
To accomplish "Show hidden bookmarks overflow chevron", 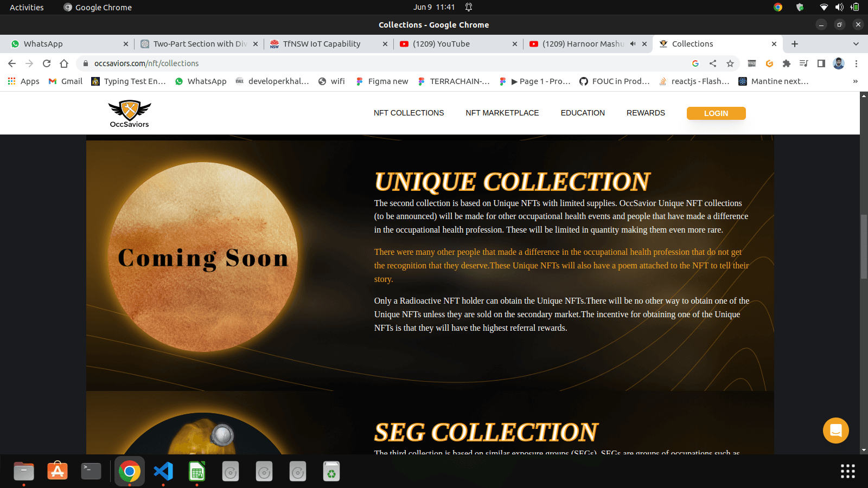I will pyautogui.click(x=856, y=81).
